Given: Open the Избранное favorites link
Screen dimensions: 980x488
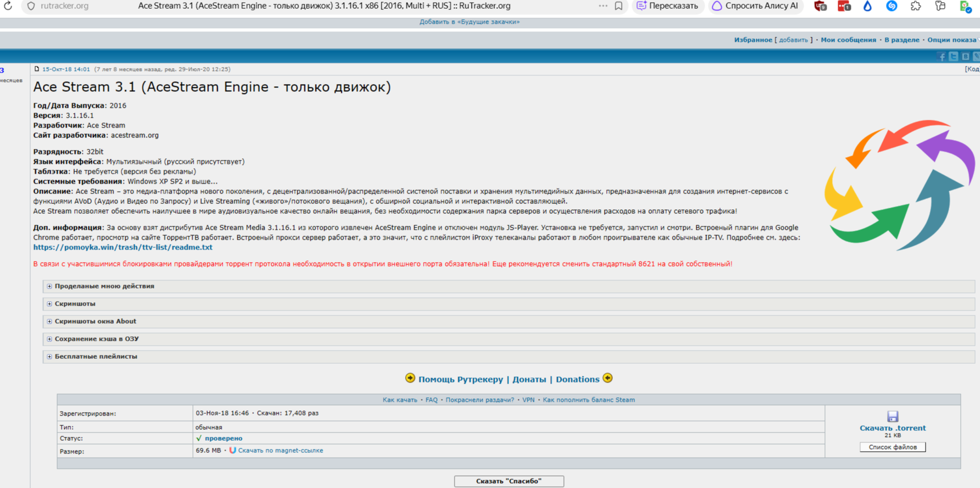Looking at the screenshot, I should coord(753,40).
